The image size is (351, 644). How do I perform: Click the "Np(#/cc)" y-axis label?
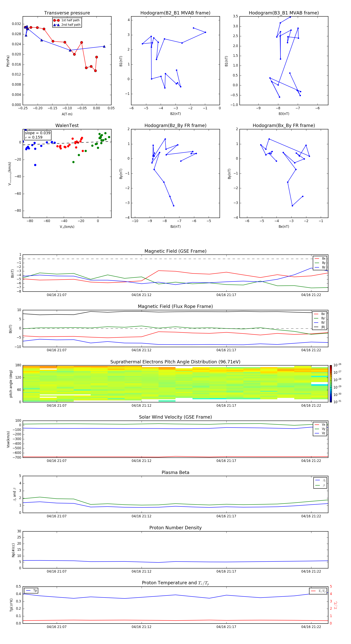tap(13, 550)
